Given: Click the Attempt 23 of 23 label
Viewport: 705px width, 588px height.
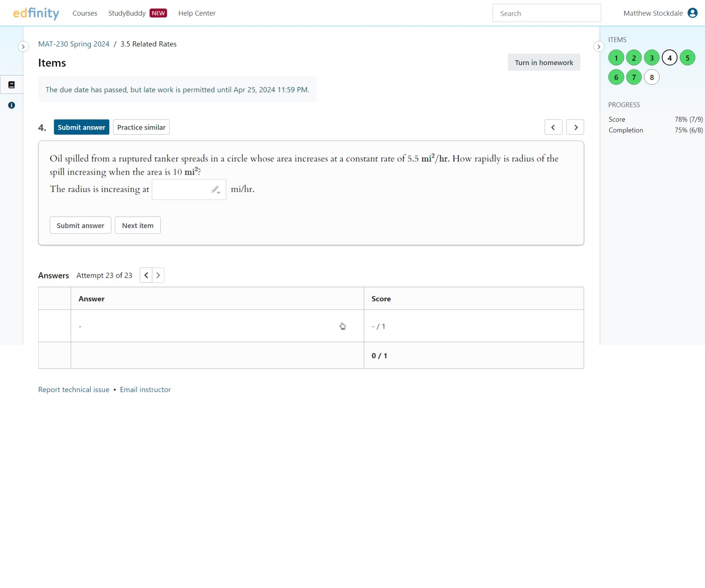Looking at the screenshot, I should [104, 275].
